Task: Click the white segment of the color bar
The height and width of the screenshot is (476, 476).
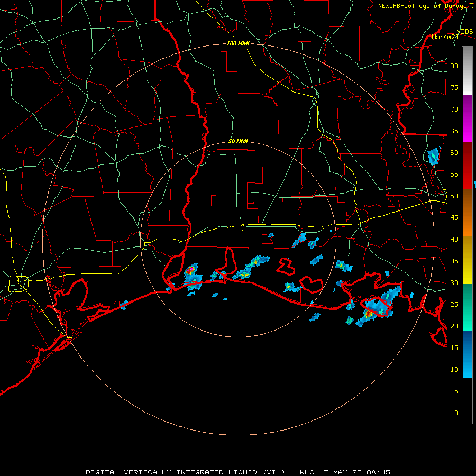Action: (x=467, y=71)
